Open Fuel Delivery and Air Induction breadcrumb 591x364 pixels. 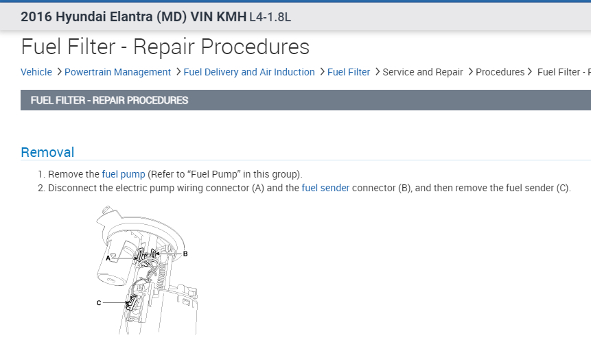249,72
